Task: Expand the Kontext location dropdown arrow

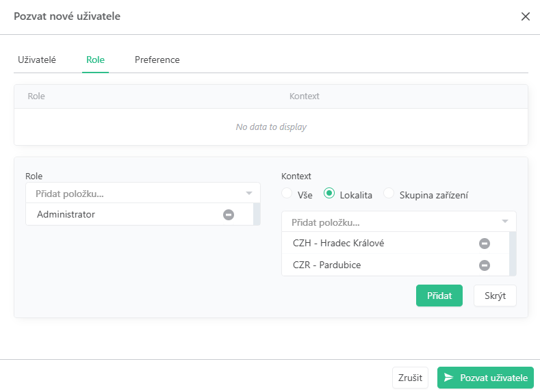Action: (505, 222)
